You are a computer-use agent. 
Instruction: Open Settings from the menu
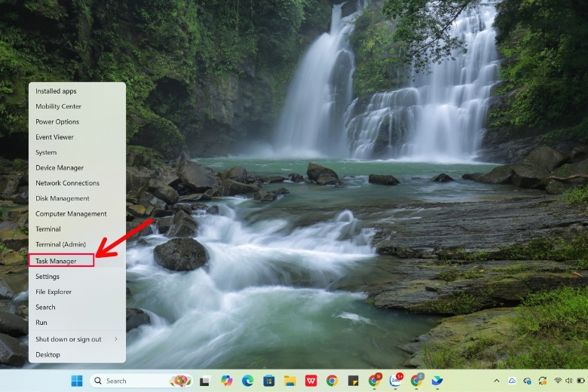click(x=77, y=277)
